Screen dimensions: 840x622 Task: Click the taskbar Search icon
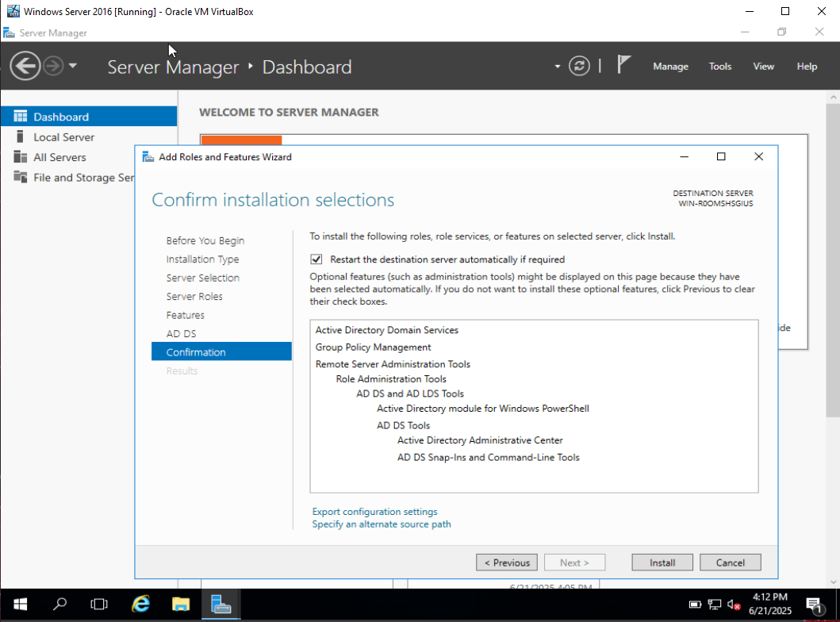59,605
